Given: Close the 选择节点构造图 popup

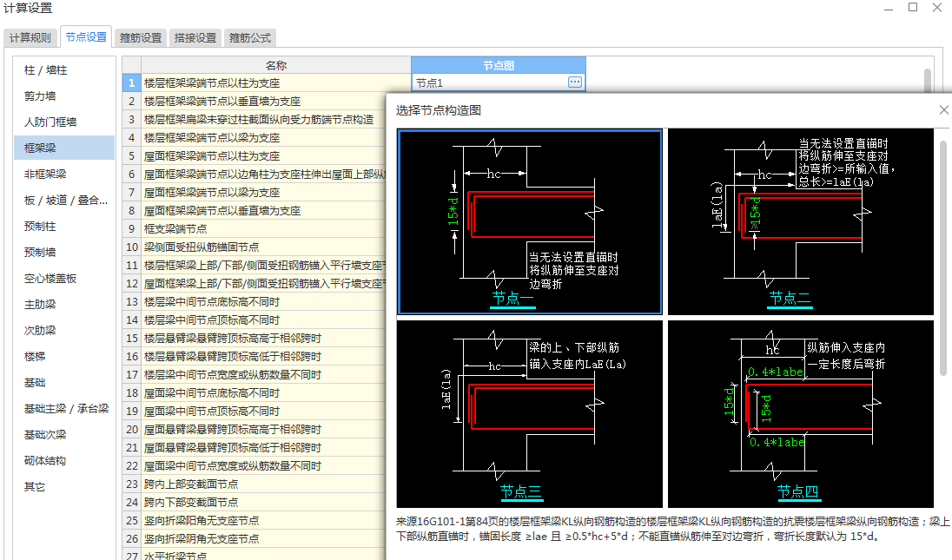Looking at the screenshot, I should click(943, 109).
